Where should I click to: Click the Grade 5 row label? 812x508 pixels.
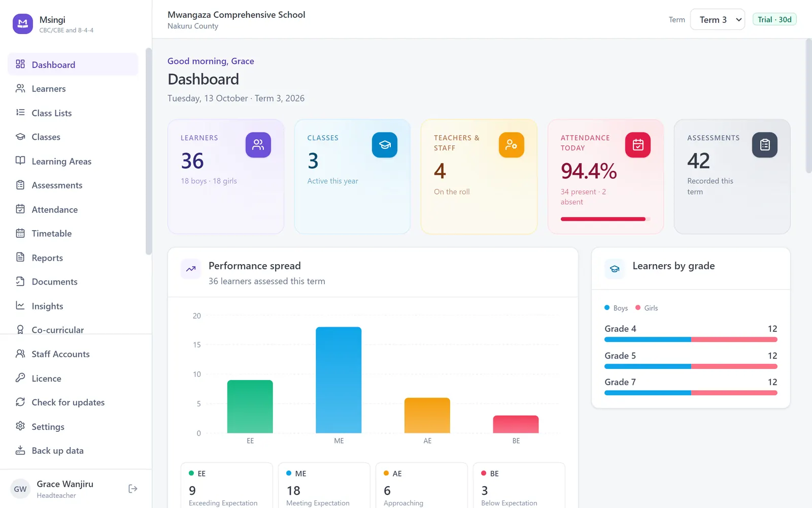pos(620,356)
